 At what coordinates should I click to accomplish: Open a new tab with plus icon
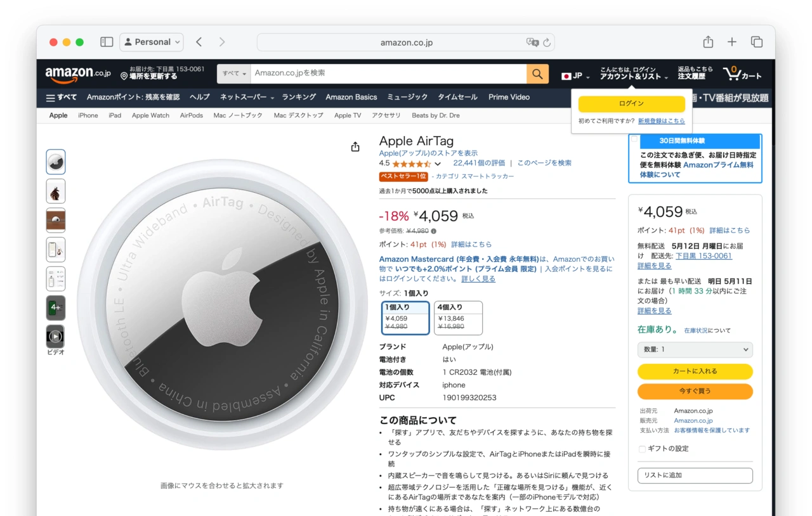click(732, 42)
